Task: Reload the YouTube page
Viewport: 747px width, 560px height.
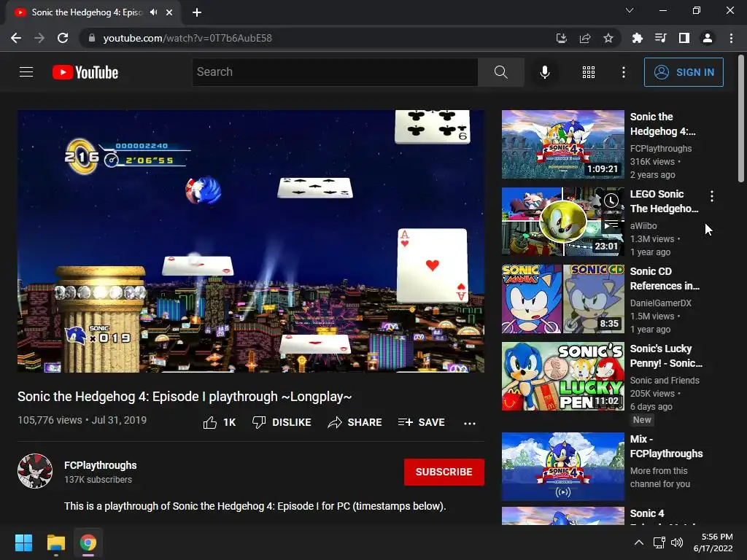Action: 63,38
